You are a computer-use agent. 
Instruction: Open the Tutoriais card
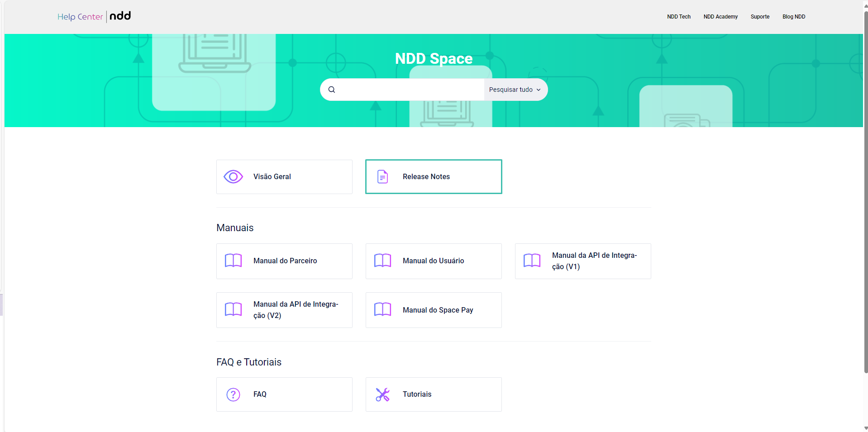point(434,394)
